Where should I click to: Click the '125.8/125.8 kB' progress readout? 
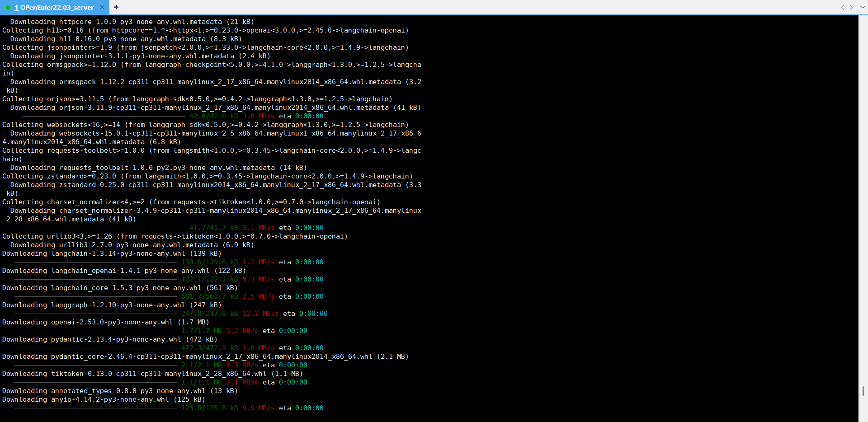(x=209, y=408)
